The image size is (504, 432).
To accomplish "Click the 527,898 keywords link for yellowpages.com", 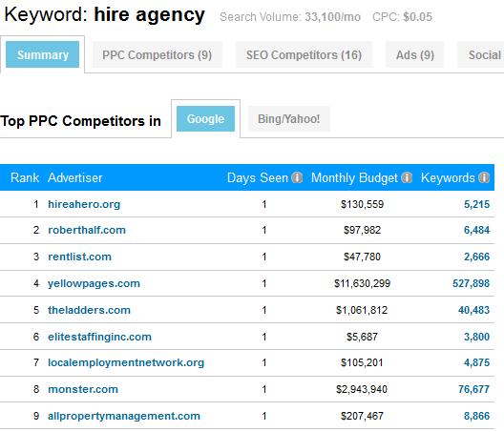I will (471, 283).
